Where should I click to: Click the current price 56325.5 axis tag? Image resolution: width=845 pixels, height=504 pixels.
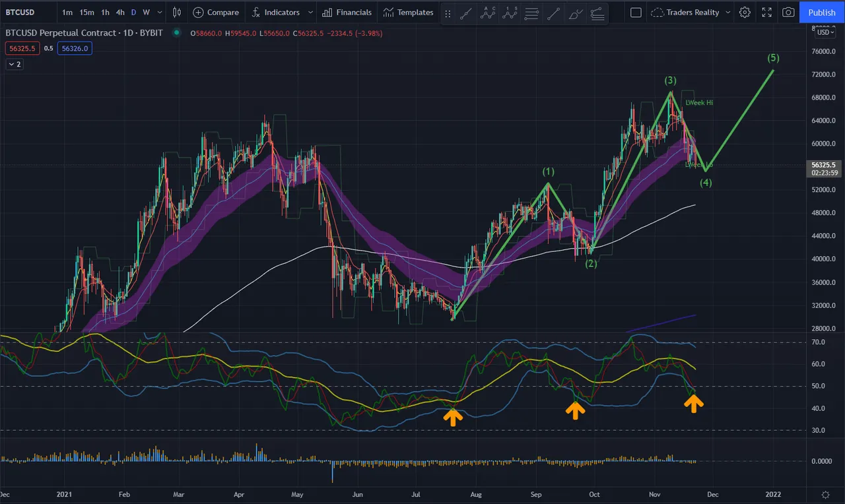823,168
